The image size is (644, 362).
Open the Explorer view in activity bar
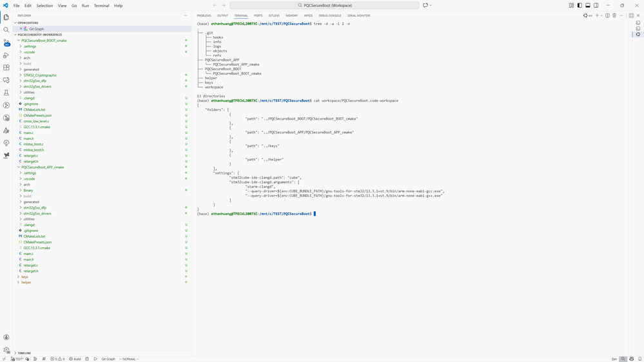coord(6,17)
